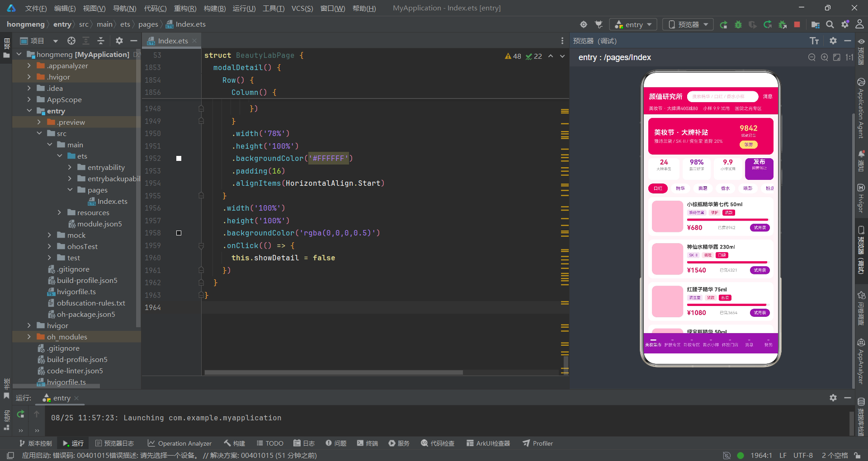This screenshot has width=868, height=461.
Task: Toggle code fold at line 1948
Action: pos(201,108)
